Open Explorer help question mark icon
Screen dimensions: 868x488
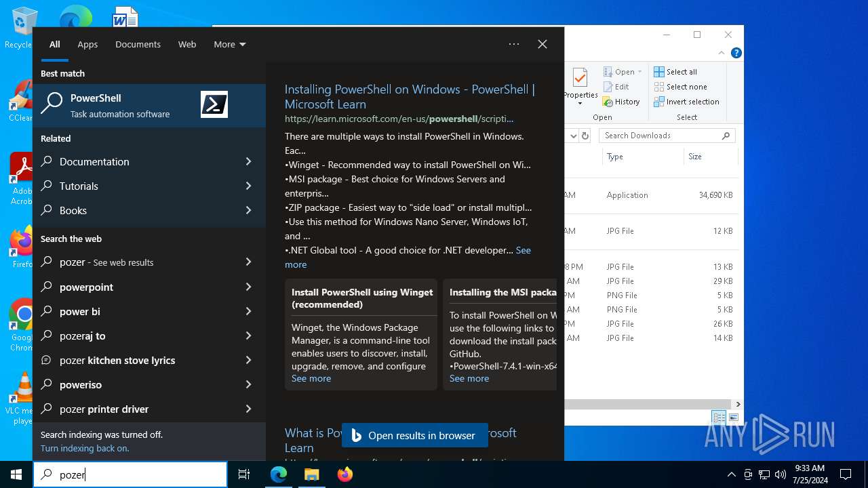pyautogui.click(x=736, y=53)
